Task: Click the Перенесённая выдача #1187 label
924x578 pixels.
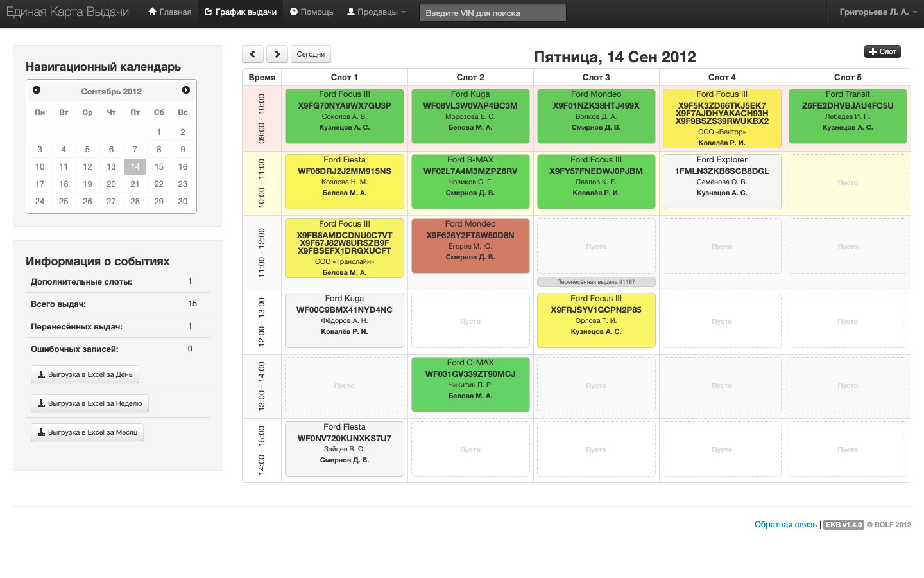Action: (596, 282)
